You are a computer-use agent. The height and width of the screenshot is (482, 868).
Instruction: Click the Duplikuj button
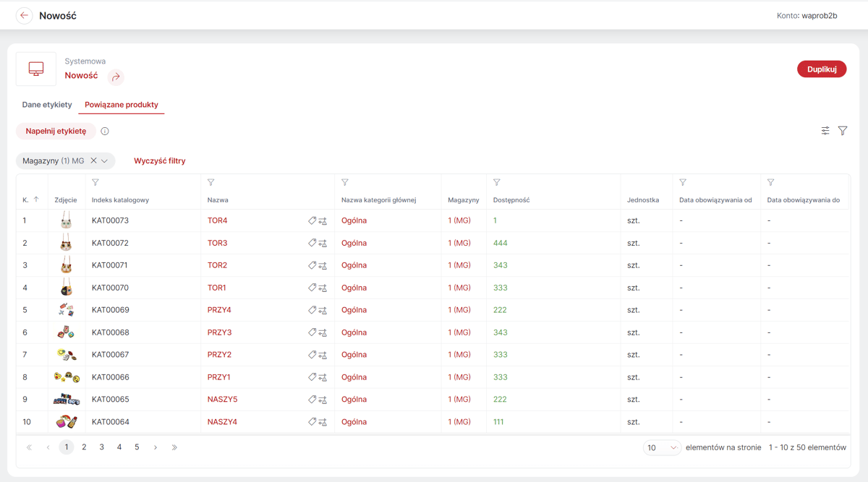click(822, 69)
